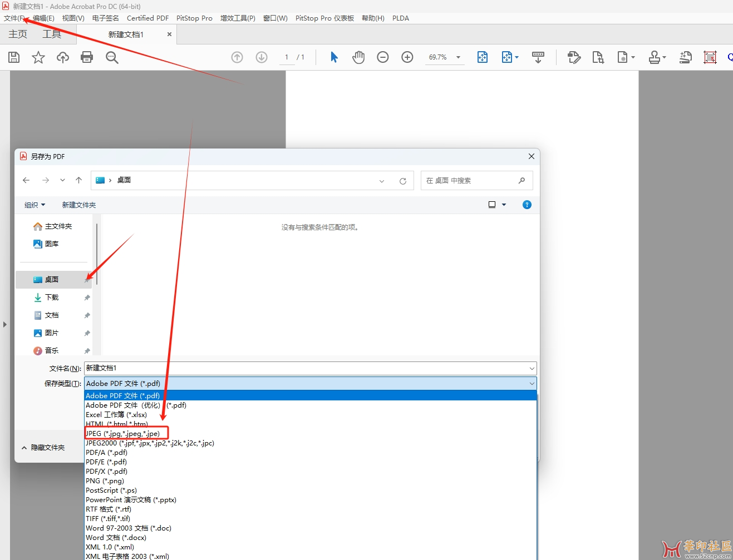The image size is (733, 560).
Task: Collapse folders with 隐藏文件夹
Action: [43, 448]
